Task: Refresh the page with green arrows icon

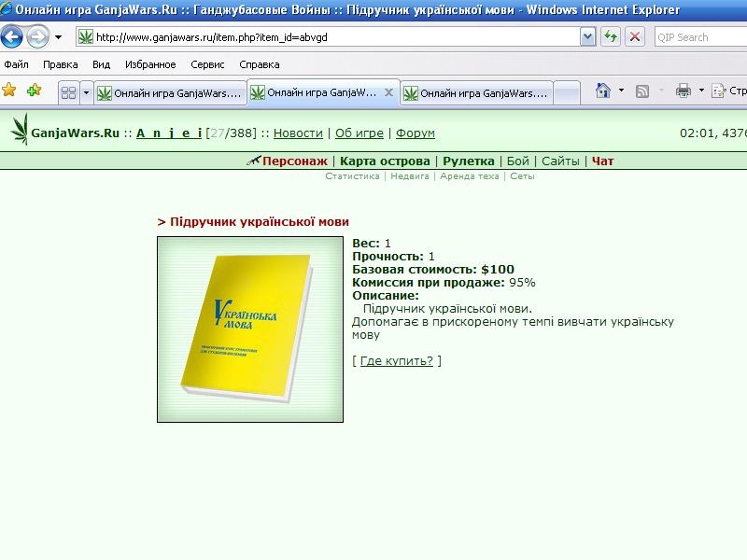Action: pos(611,37)
